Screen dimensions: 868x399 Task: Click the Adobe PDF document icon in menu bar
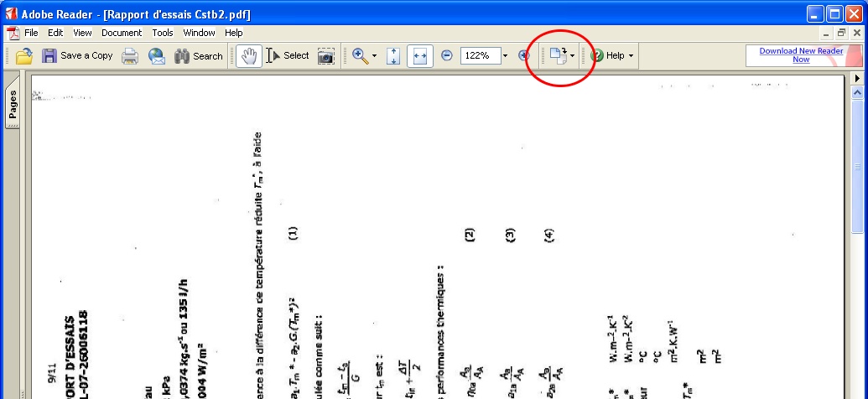[x=13, y=33]
